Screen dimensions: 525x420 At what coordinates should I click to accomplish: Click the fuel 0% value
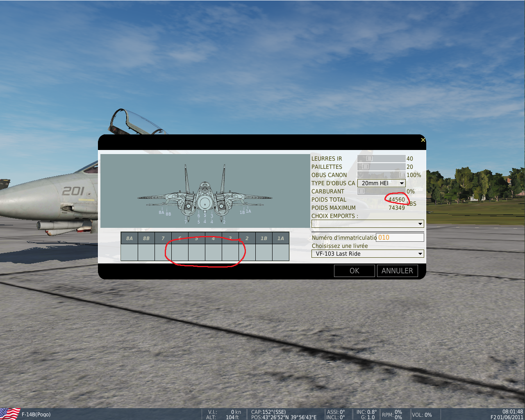(x=411, y=191)
